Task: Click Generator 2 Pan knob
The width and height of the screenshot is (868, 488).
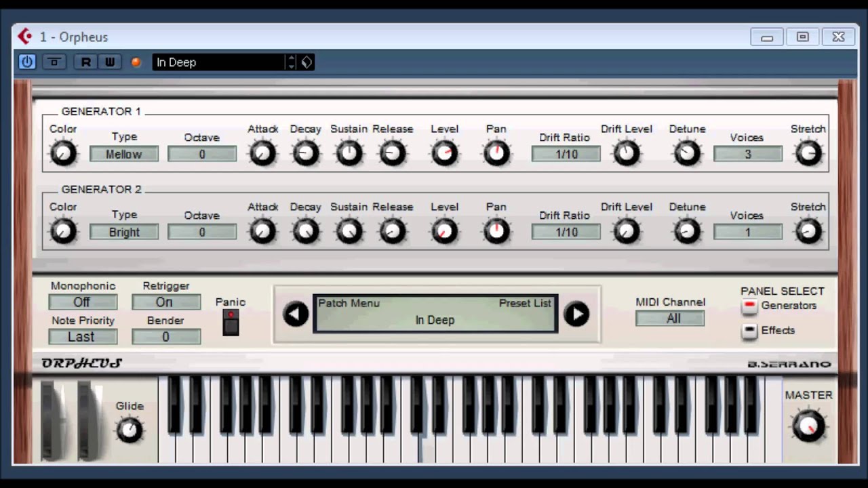Action: coord(496,231)
